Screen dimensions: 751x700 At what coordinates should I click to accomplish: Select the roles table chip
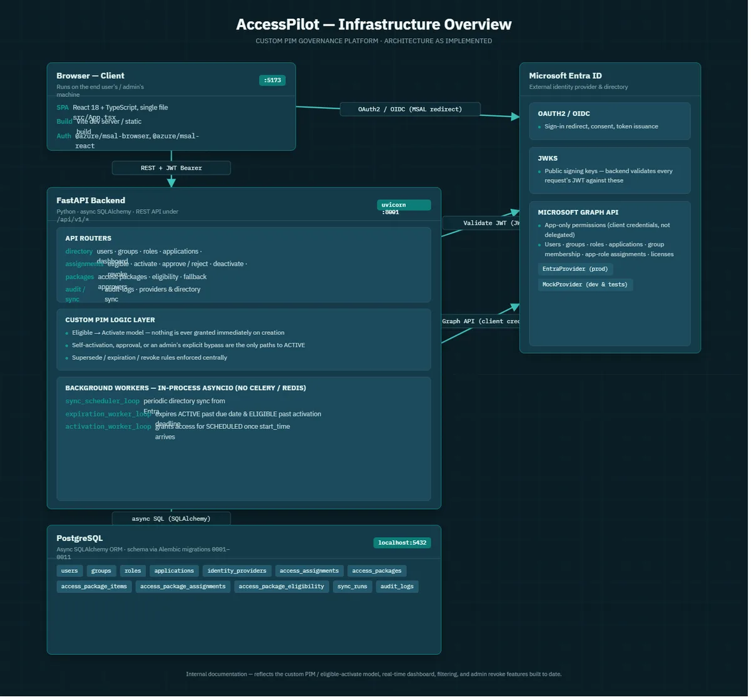133,571
